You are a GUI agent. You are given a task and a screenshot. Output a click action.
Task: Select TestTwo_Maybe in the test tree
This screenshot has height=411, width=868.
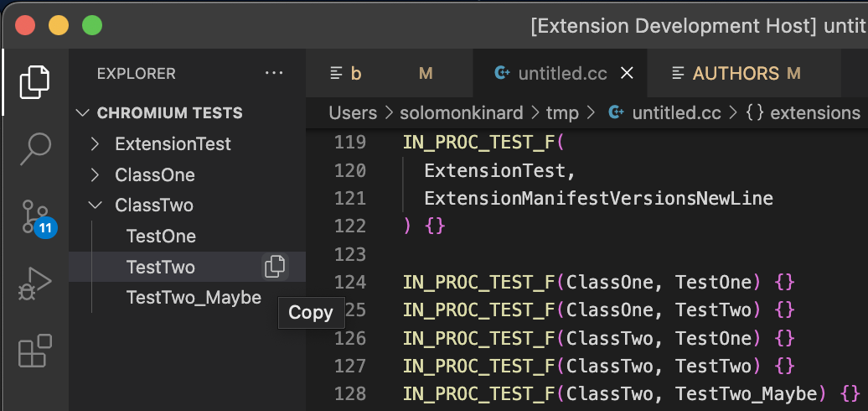point(194,298)
